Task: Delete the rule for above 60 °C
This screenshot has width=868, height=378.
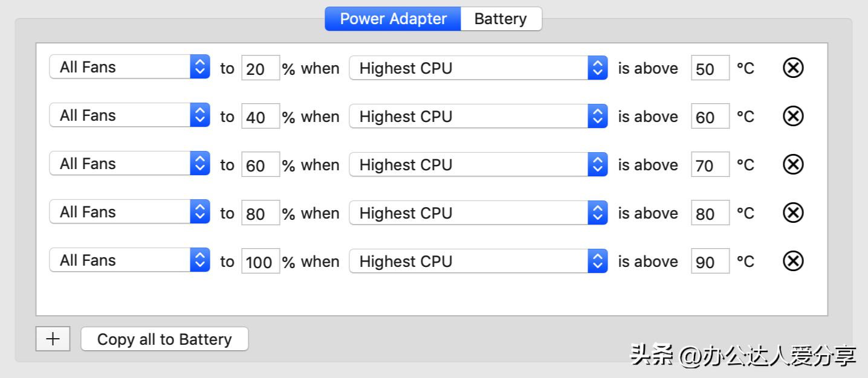Action: pyautogui.click(x=793, y=116)
